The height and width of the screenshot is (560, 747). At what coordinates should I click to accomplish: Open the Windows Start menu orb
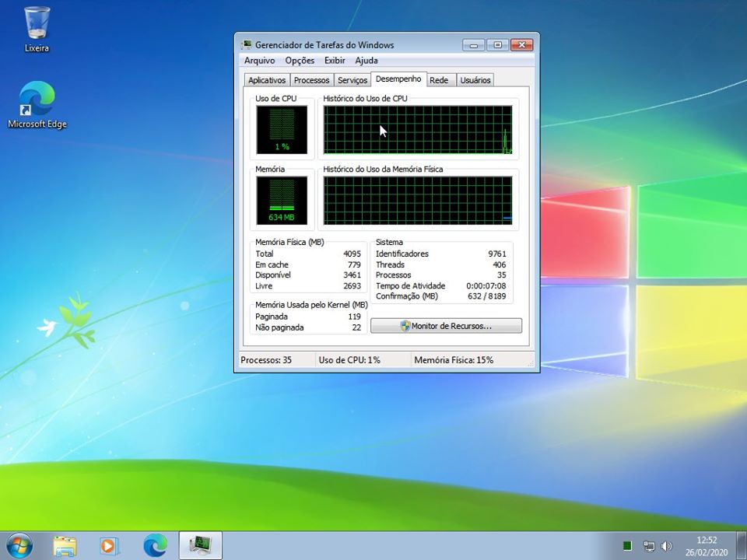[x=19, y=546]
